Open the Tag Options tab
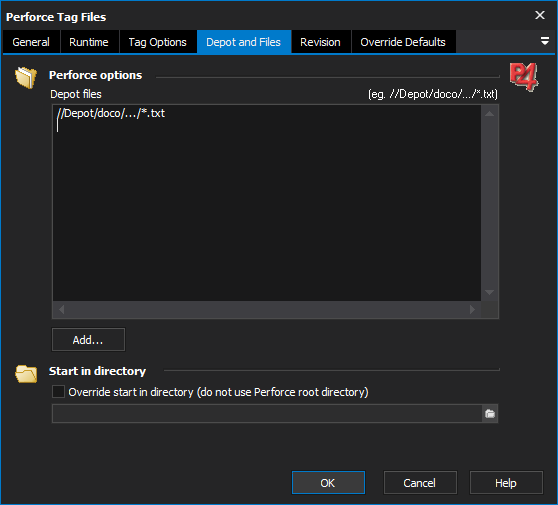558x505 pixels. point(158,42)
